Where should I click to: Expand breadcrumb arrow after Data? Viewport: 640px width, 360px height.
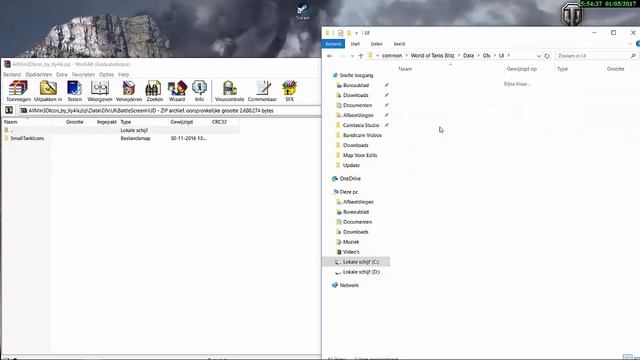(478, 56)
